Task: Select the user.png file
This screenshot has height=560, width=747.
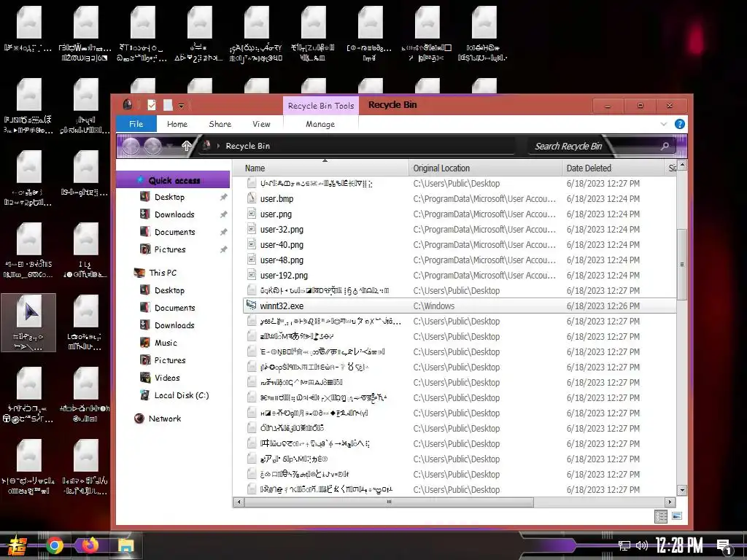Action: point(276,214)
